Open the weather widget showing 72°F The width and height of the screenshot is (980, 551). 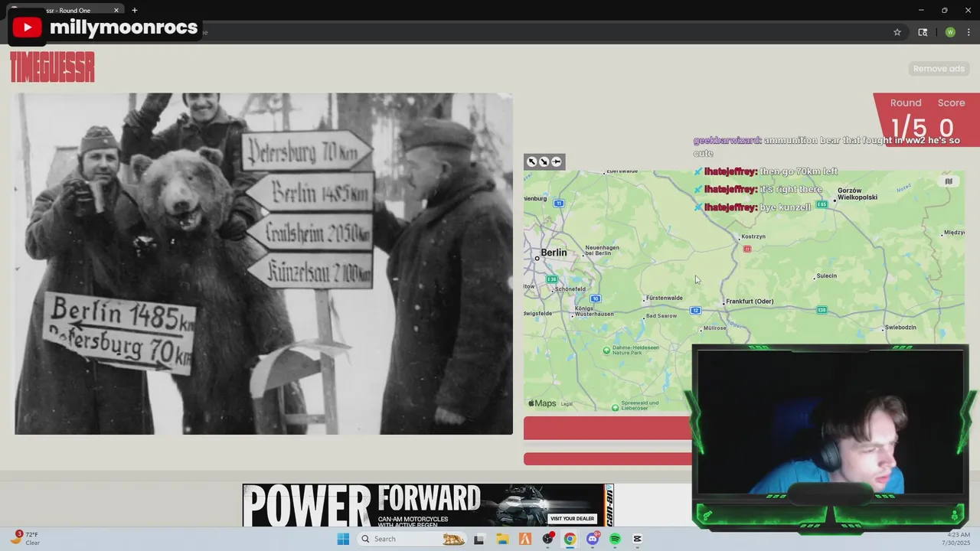tap(26, 538)
